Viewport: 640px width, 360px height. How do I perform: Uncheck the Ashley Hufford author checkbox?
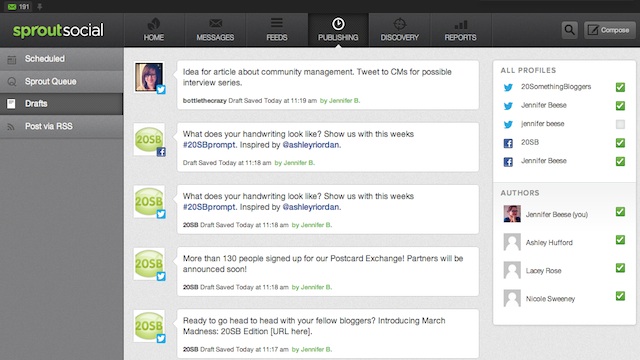(x=620, y=240)
